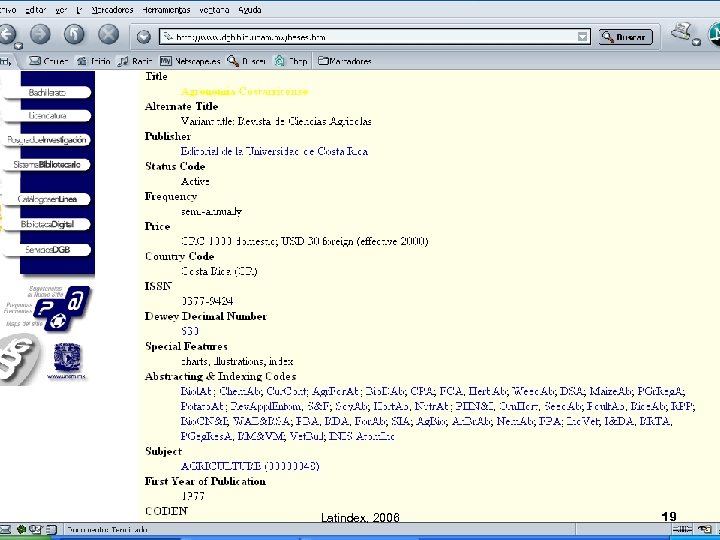Screen dimensions: 720x540
Task: Click the BiolAb indexing code link
Action: [x=196, y=391]
